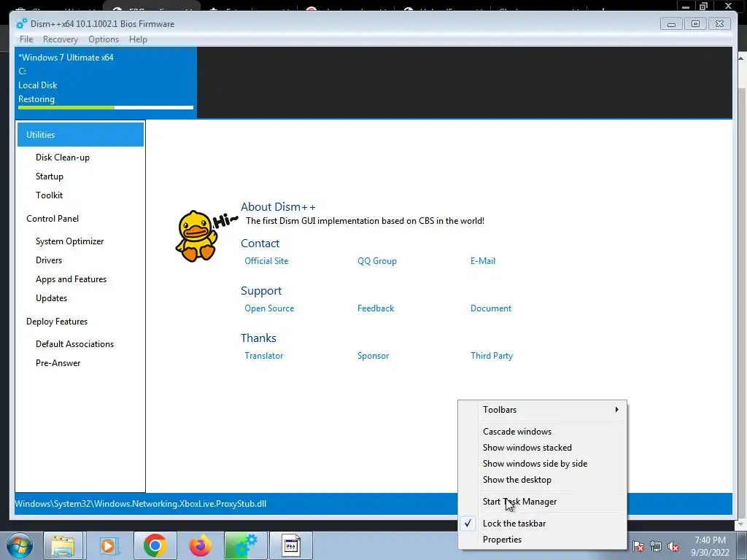Open the Windows Start orb
This screenshot has height=560, width=747.
[x=19, y=545]
